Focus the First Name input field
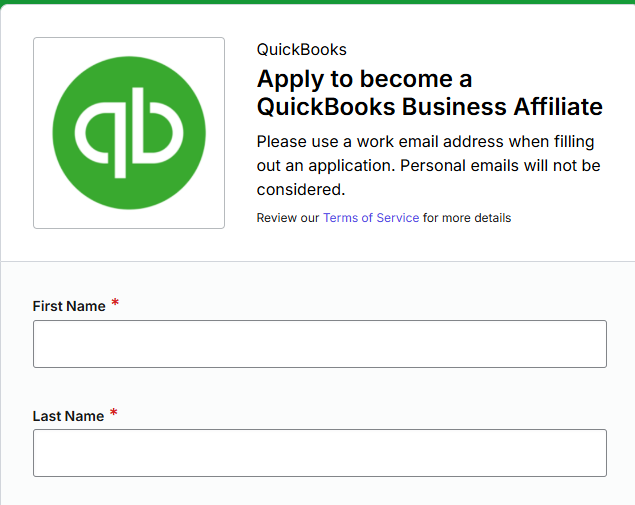The width and height of the screenshot is (635, 505). pyautogui.click(x=320, y=344)
